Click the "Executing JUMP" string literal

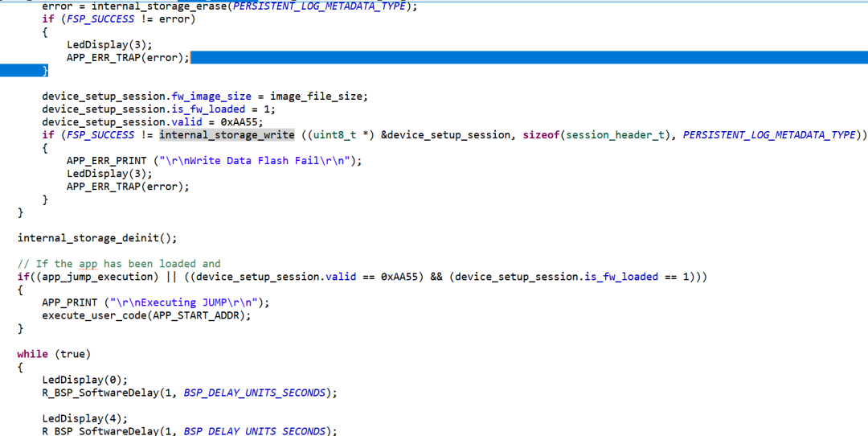pos(184,302)
